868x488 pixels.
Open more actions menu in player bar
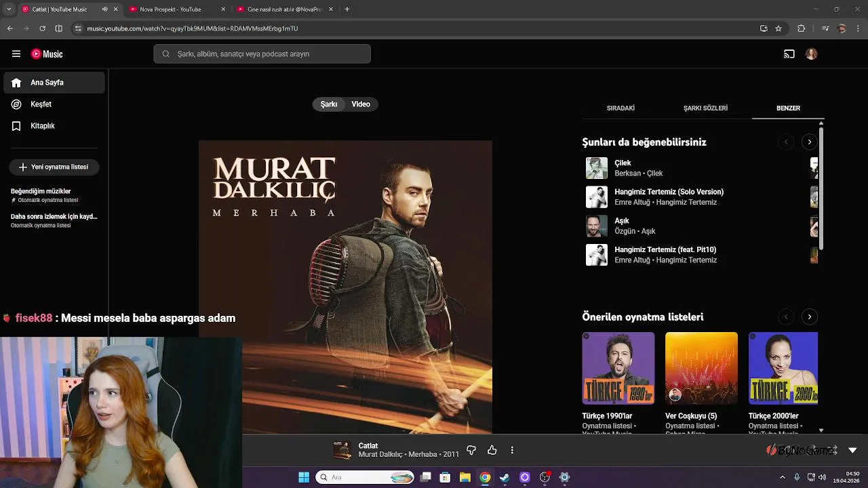512,450
